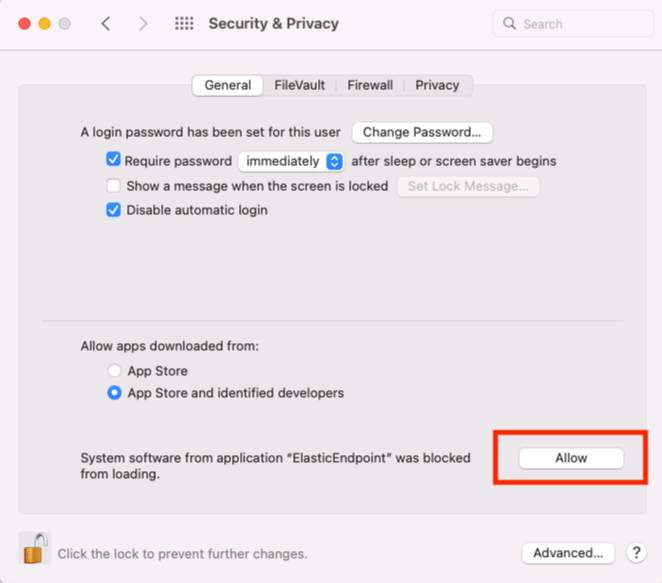
Task: Go back with the left chevron
Action: (106, 23)
